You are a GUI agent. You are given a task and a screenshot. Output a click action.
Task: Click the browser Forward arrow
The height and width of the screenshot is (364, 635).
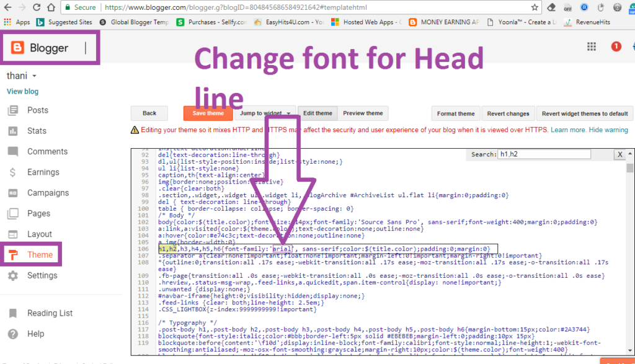(22, 7)
